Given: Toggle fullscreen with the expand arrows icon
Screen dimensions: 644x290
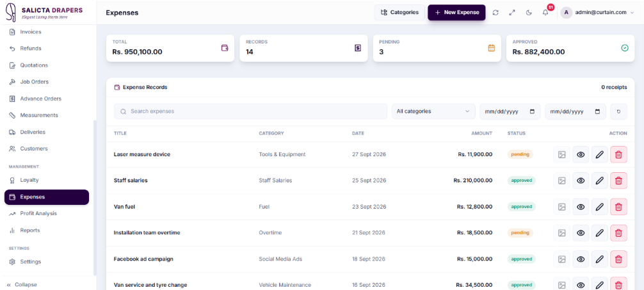Looking at the screenshot, I should 512,13.
